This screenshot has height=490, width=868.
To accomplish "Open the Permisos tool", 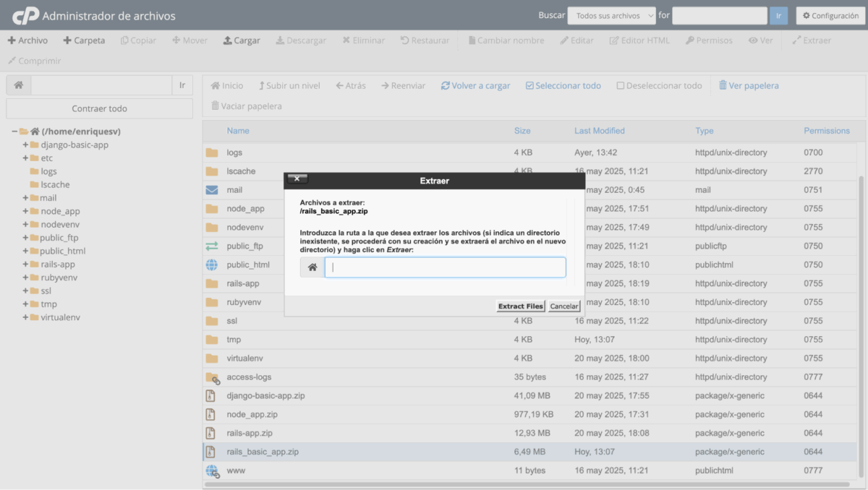I will pos(709,40).
